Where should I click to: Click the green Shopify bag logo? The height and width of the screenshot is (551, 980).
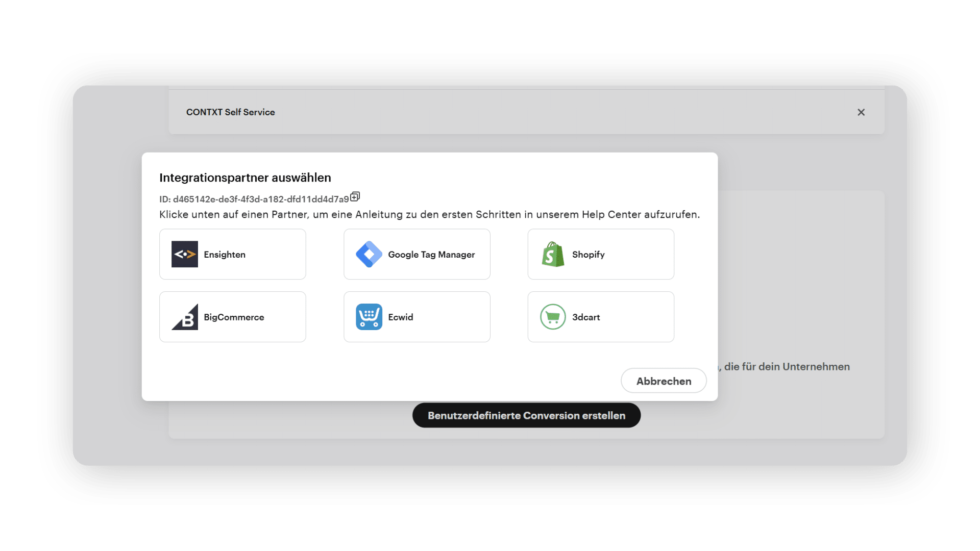[x=553, y=254]
